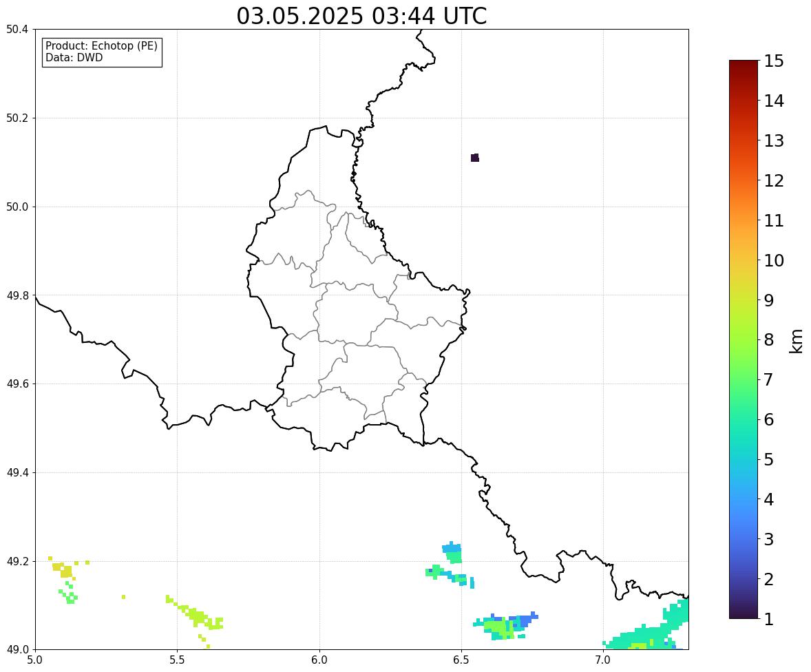Click the Data: DWD label

(74, 57)
